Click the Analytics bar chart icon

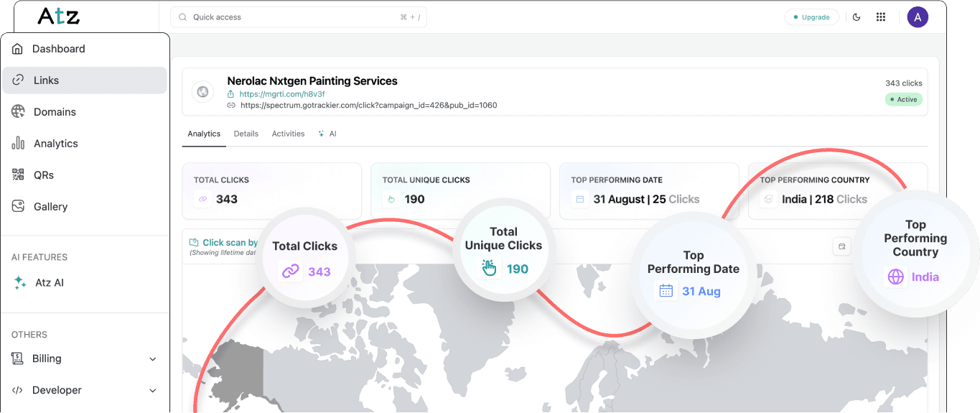pos(19,143)
